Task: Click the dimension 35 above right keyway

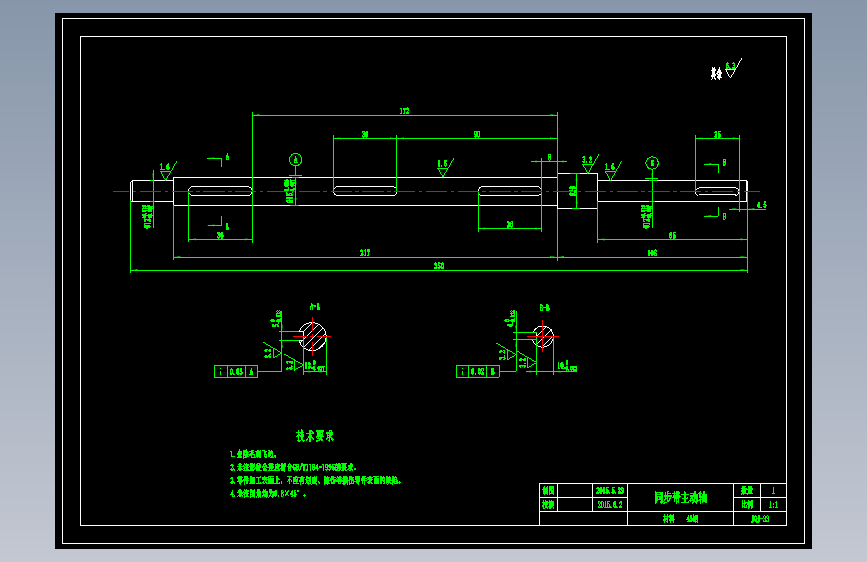Action: (717, 134)
